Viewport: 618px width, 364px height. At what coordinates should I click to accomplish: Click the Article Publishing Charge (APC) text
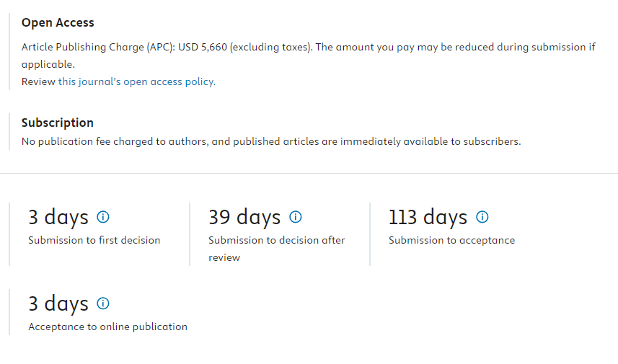coord(98,48)
